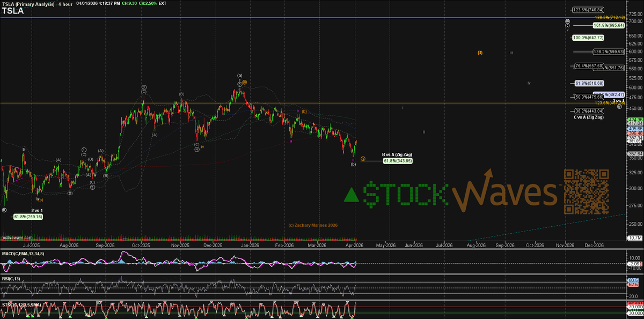Select the orange (3) wave label
Screen dimensions: 644x319
[480, 53]
